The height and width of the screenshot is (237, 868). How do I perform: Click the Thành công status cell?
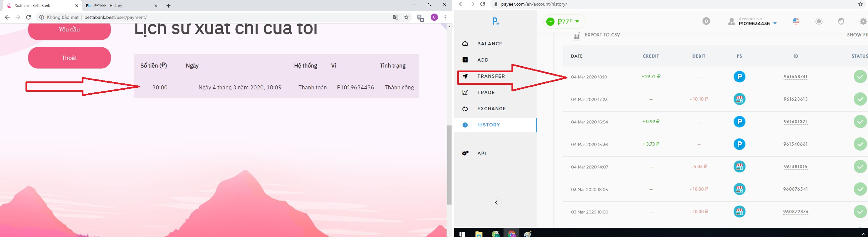(399, 87)
